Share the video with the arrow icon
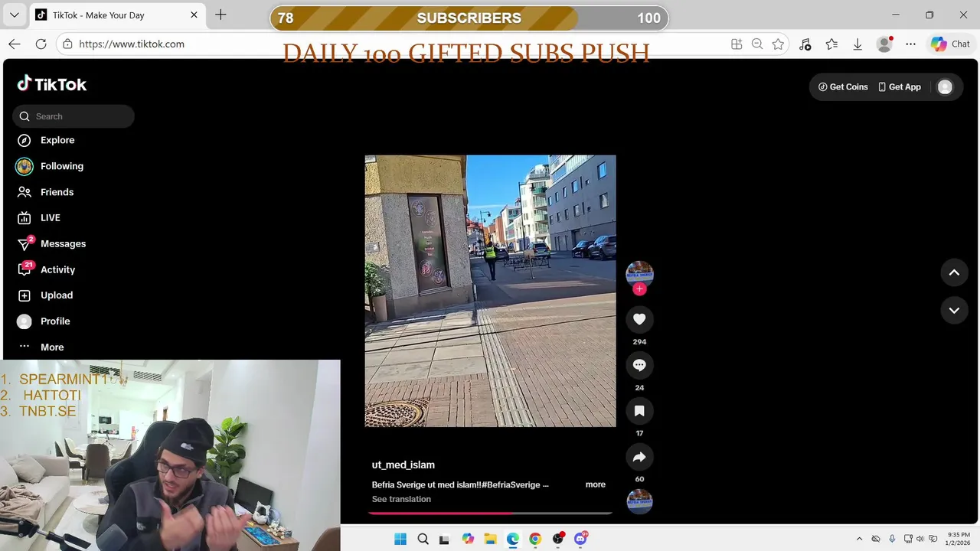The image size is (980, 551). (x=639, y=457)
